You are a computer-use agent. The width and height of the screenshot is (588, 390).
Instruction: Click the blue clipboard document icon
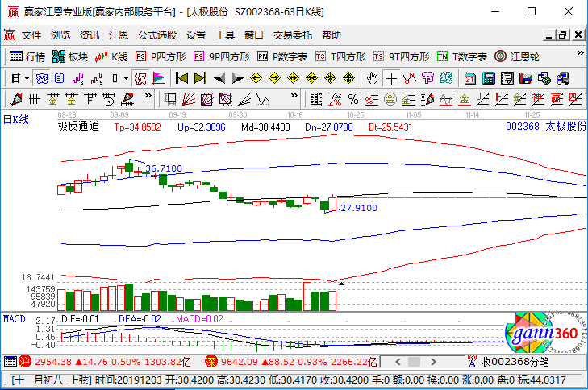point(59,79)
